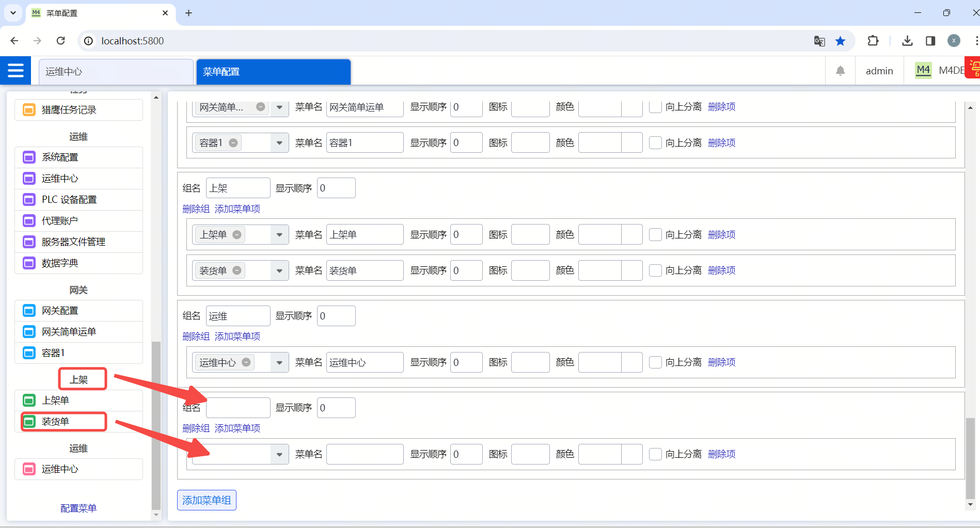Viewport: 980px width, 528px height.
Task: Bookmark this page with the star icon
Action: click(x=841, y=41)
